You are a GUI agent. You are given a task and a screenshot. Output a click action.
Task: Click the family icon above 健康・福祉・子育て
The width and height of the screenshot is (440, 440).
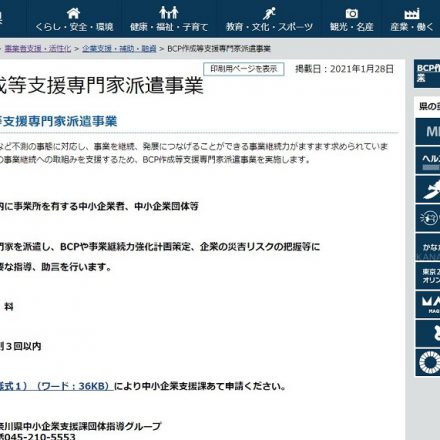(x=169, y=13)
